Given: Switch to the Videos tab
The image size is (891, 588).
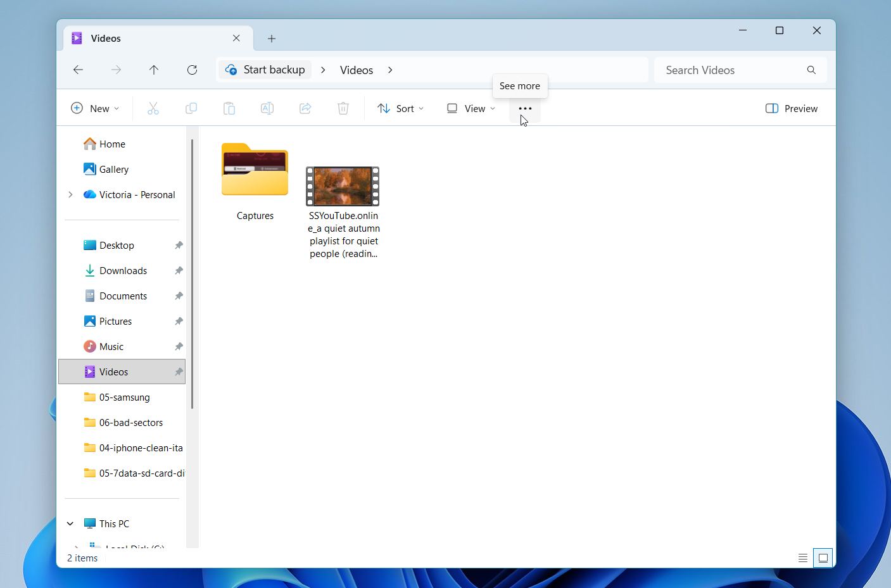Looking at the screenshot, I should pos(127,38).
